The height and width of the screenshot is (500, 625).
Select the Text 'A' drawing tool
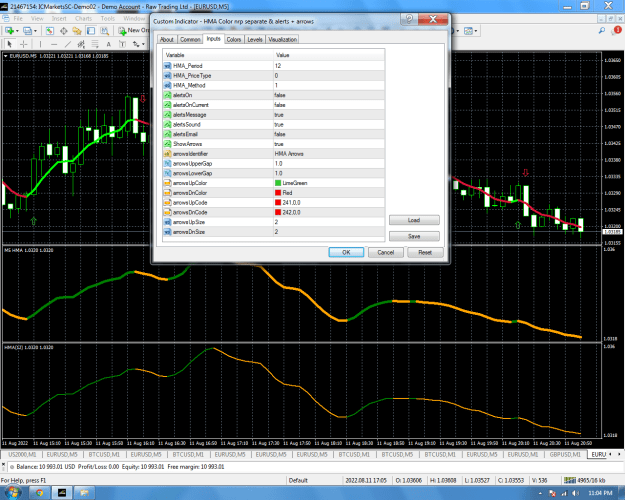[x=108, y=44]
